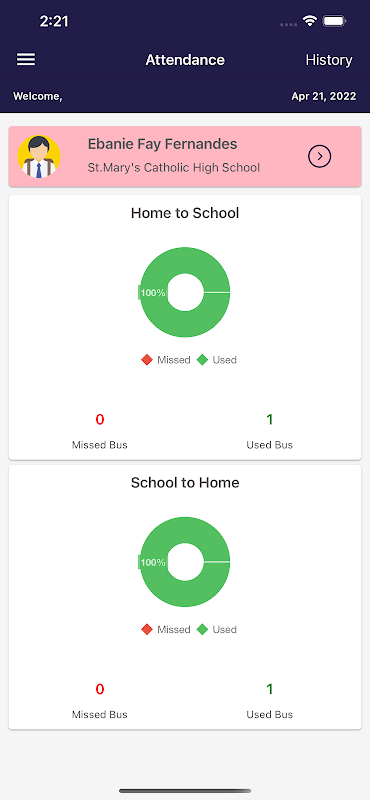Select Used Bus count under School to Home
The width and height of the screenshot is (370, 800).
[269, 689]
